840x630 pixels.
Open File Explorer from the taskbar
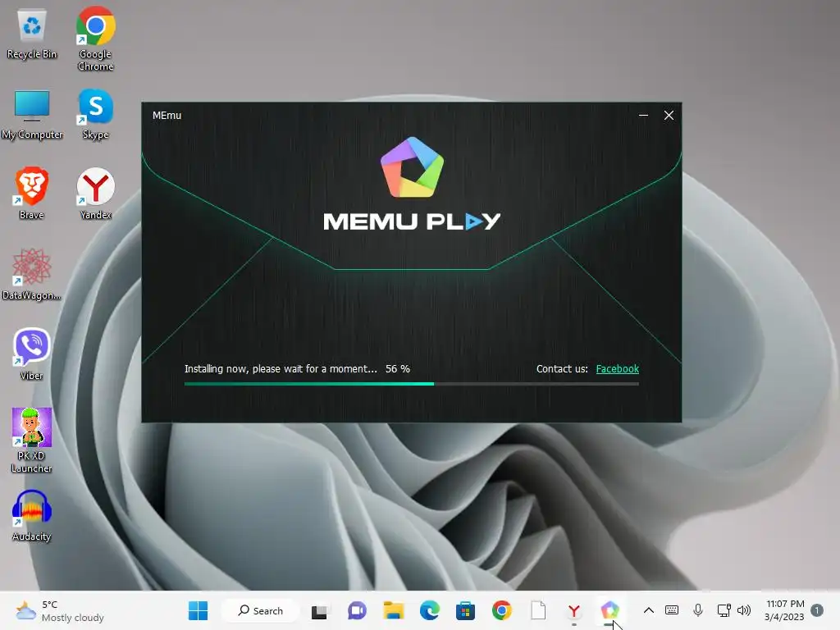pos(393,610)
